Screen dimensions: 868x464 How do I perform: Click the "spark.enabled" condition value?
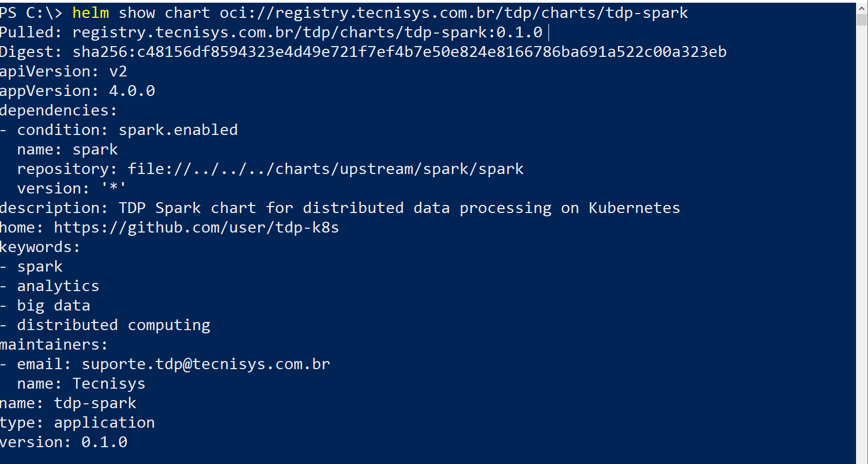point(178,130)
